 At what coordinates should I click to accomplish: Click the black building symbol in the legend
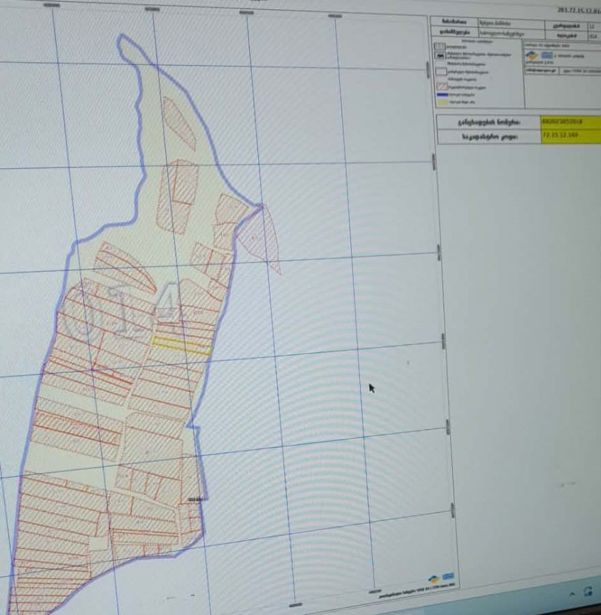pos(443,57)
